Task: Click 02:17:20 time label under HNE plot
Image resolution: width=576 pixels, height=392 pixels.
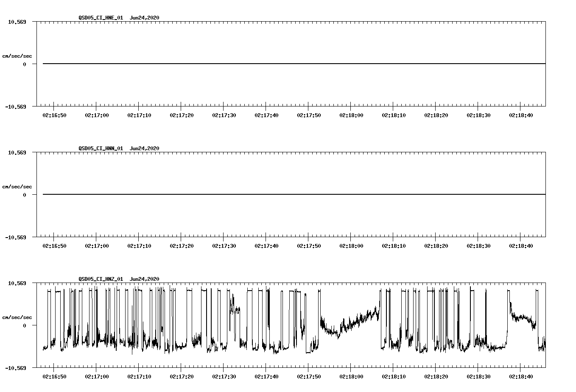Action: point(182,115)
